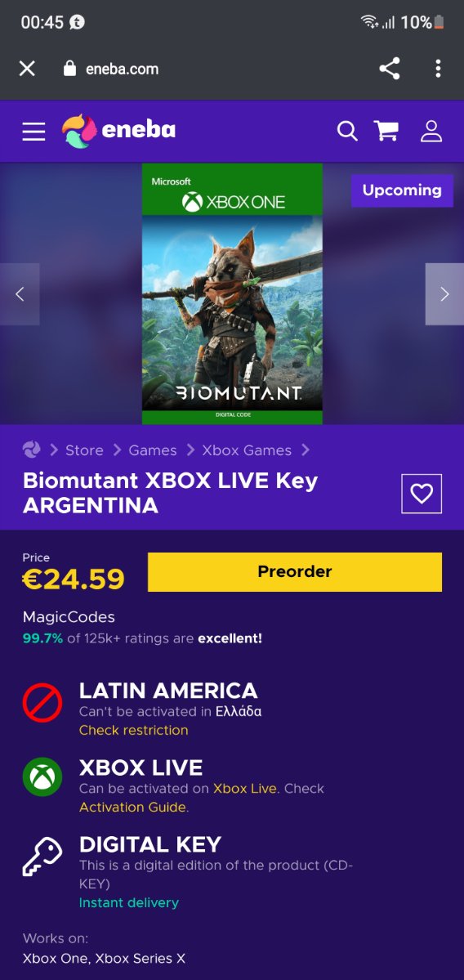Show previous product image with left arrow
464x980 pixels.
[x=20, y=293]
